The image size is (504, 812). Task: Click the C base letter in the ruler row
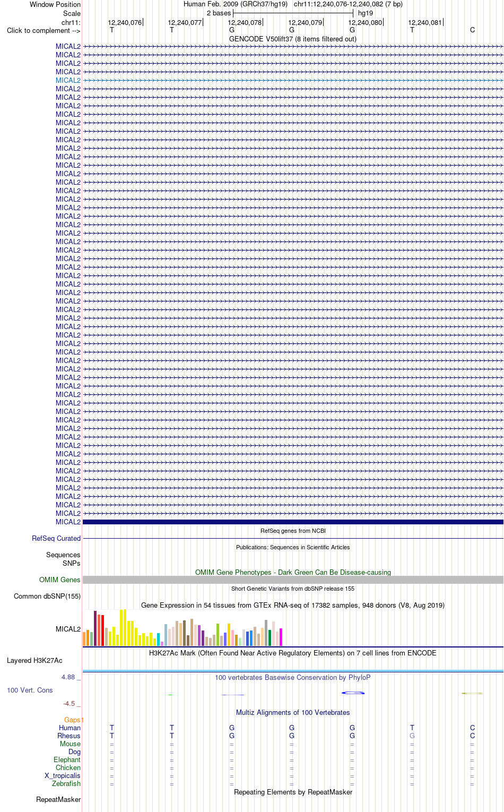coord(472,30)
